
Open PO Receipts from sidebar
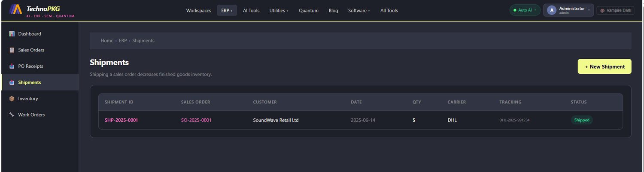(40, 66)
